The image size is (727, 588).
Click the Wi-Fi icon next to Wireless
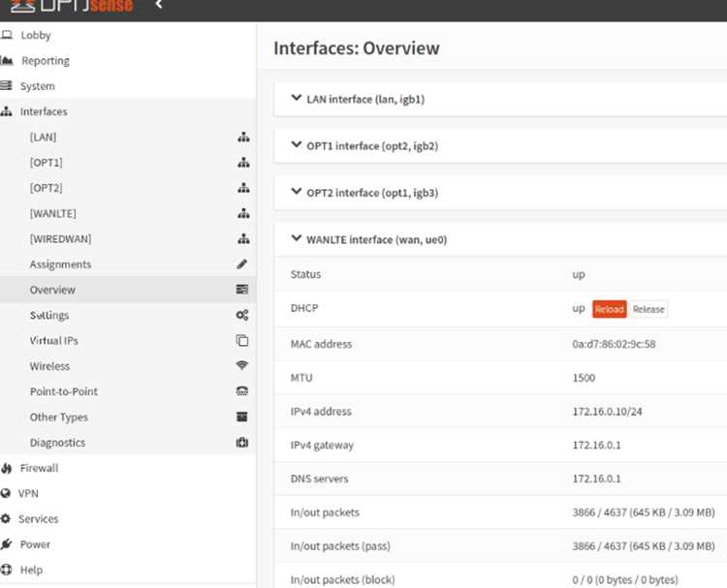(x=242, y=365)
